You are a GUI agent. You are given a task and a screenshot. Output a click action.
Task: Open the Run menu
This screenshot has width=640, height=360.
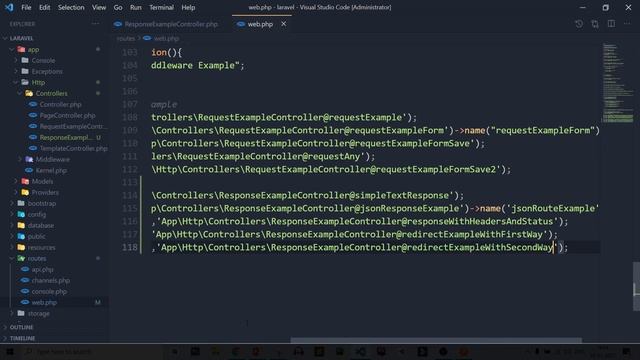[x=136, y=7]
